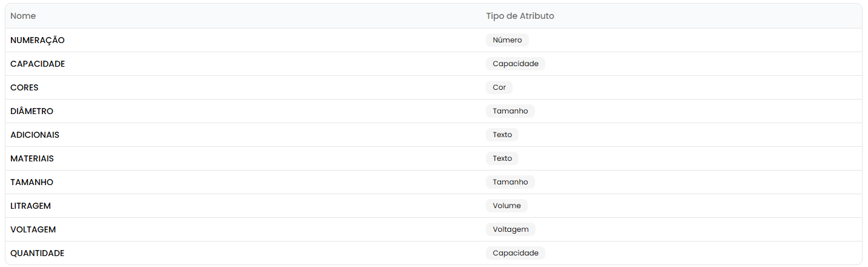The height and width of the screenshot is (267, 868).
Task: Open the CORES attribute row
Action: (24, 87)
